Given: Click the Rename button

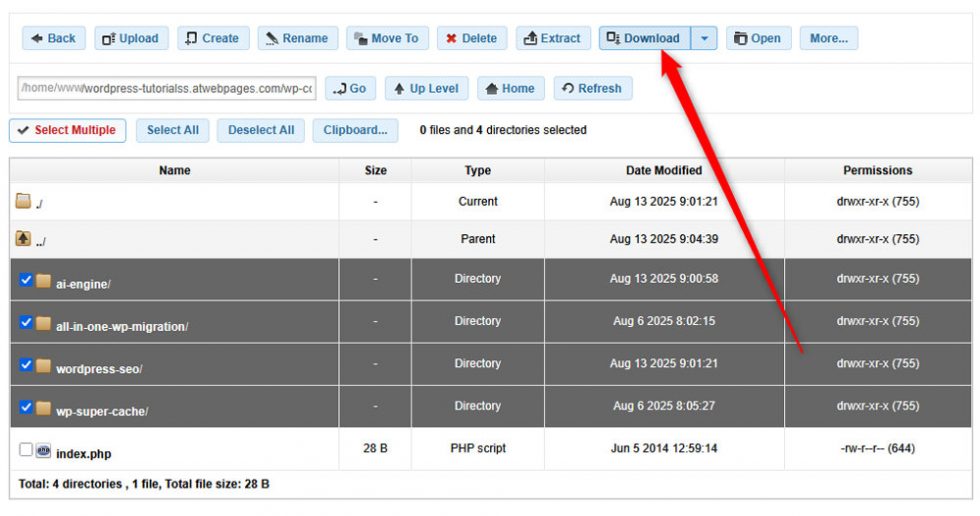Looking at the screenshot, I should 298,38.
